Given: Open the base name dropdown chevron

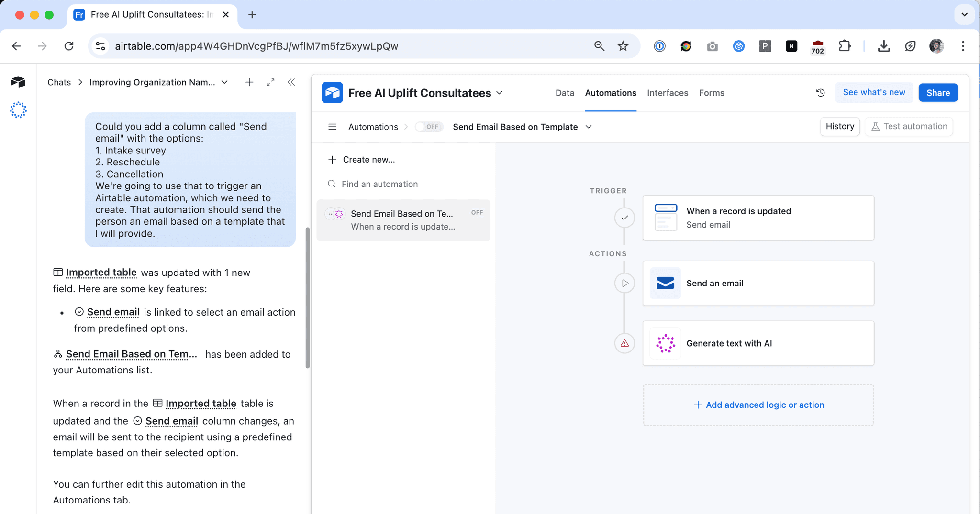Looking at the screenshot, I should 499,93.
